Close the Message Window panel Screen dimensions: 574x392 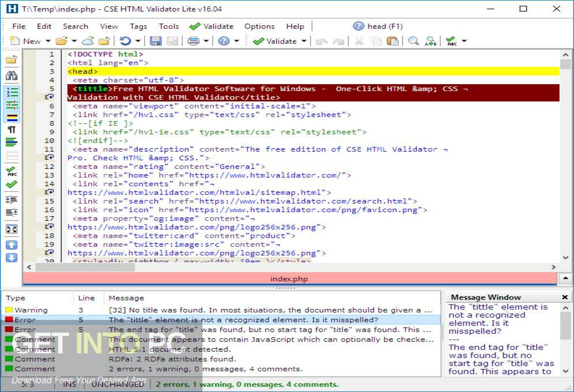[x=564, y=297]
